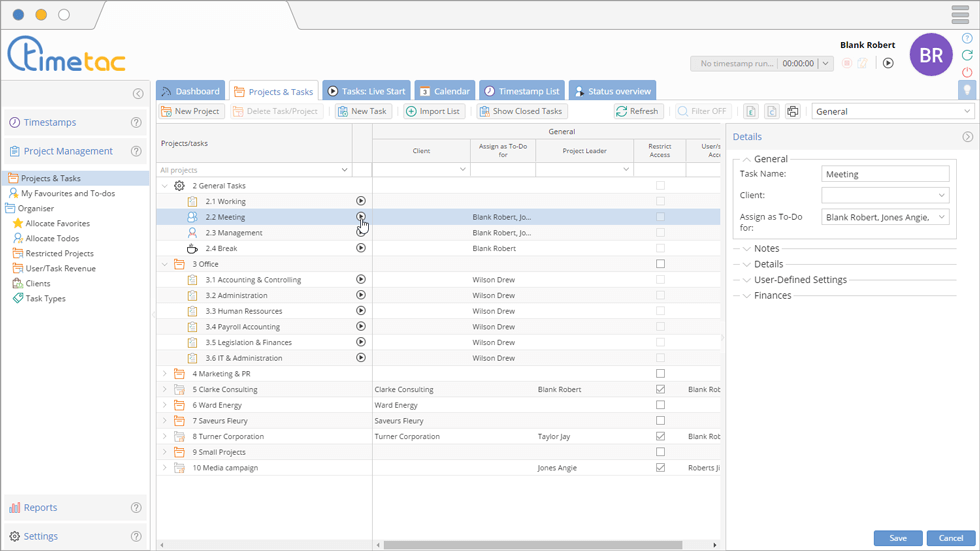Screen dimensions: 980x551
Task: Select the 10 Media campaign row
Action: point(438,468)
